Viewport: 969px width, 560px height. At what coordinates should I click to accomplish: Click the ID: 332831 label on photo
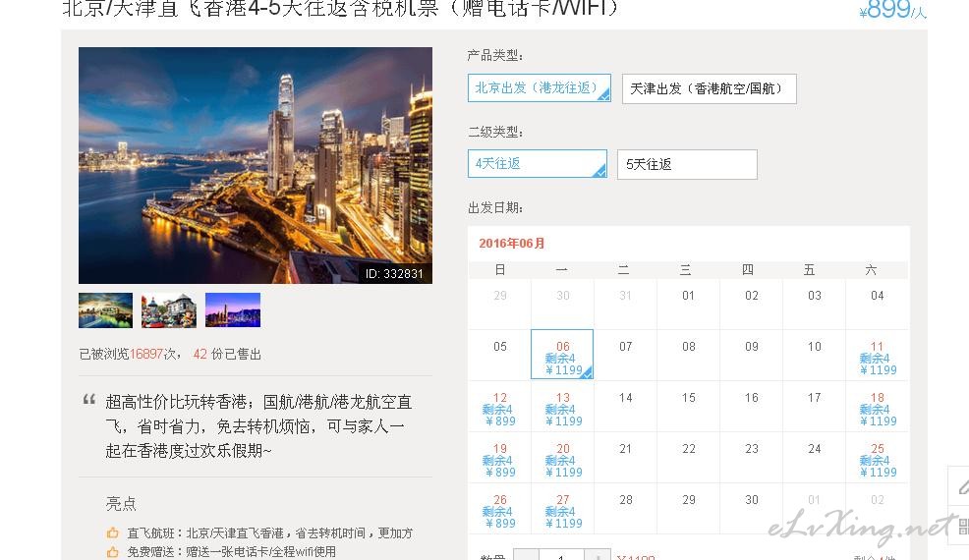(x=394, y=274)
